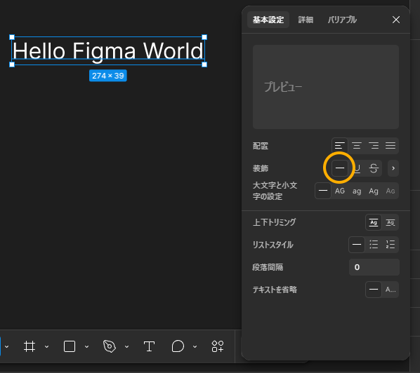420x373 pixels.
Task: Select cap height to baseline trim
Action: tap(390, 222)
